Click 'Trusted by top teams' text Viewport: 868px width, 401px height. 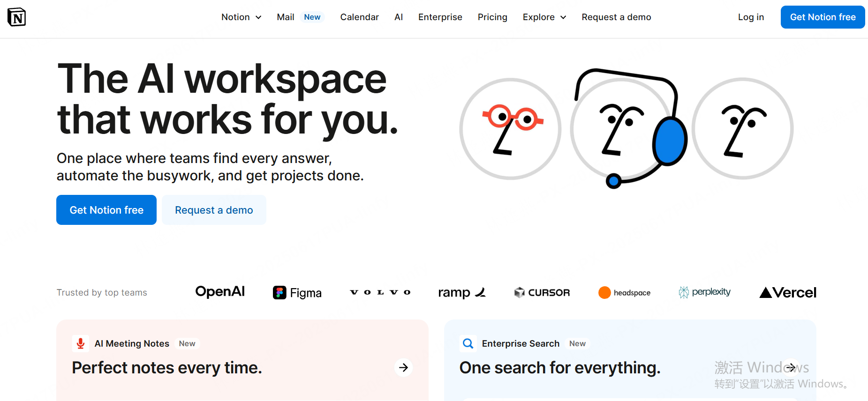[102, 293]
